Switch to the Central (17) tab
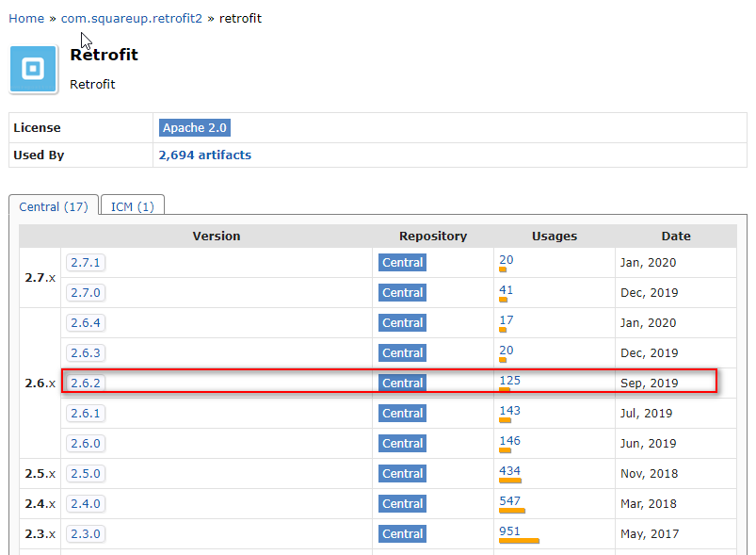Viewport: 756px width, 555px height. click(54, 206)
